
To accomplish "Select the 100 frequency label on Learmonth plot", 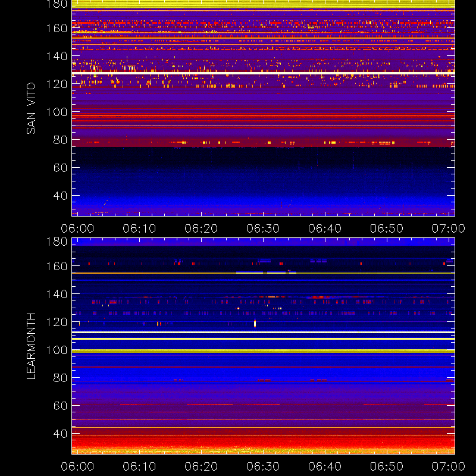I will (57, 350).
